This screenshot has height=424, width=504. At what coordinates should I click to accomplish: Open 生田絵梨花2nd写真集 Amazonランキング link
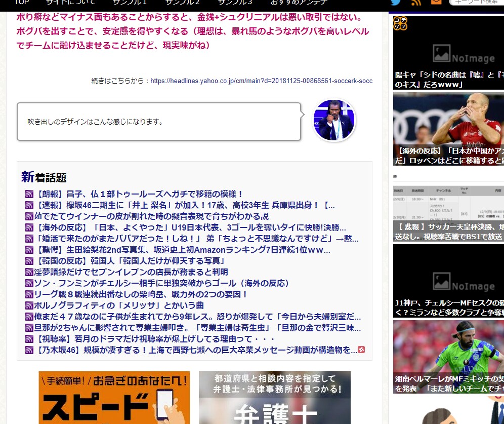(182, 250)
